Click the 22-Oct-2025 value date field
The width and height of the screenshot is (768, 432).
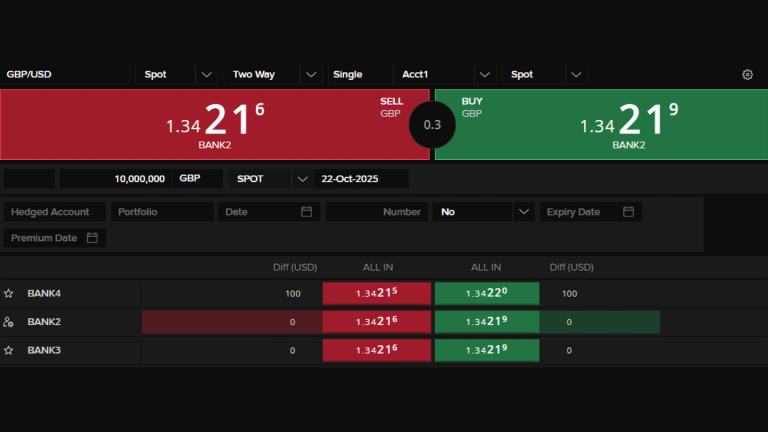coord(361,179)
